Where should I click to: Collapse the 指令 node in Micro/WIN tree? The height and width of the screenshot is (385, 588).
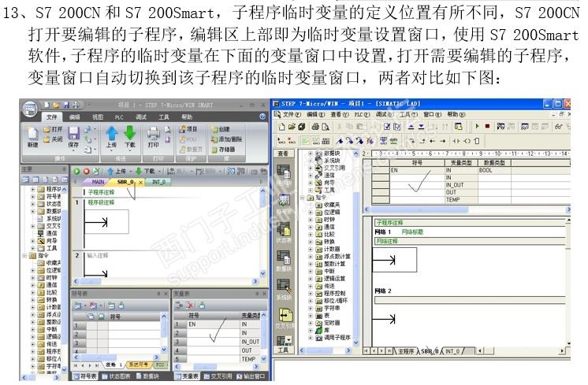pos(302,198)
